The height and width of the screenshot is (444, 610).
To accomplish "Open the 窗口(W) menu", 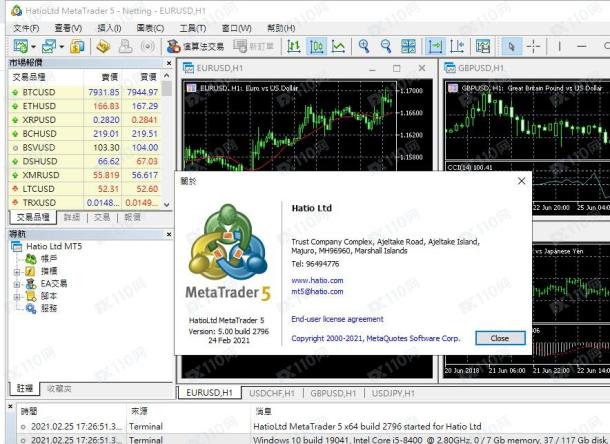I will (237, 28).
